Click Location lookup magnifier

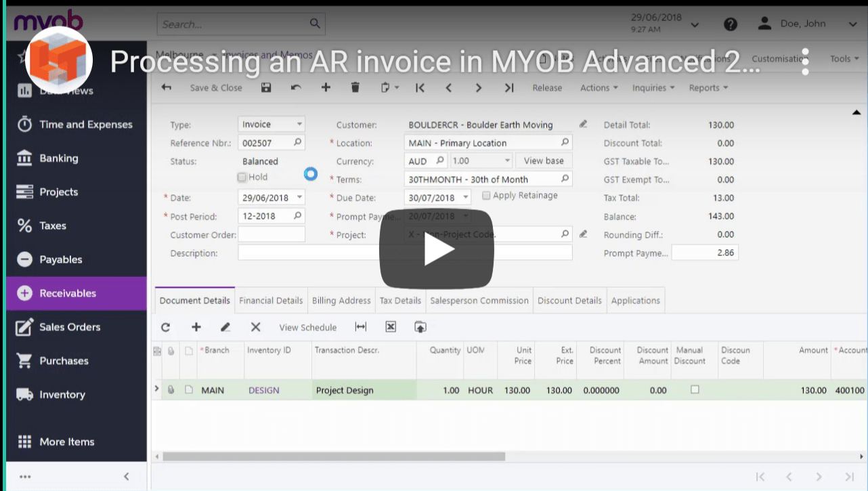pyautogui.click(x=565, y=143)
